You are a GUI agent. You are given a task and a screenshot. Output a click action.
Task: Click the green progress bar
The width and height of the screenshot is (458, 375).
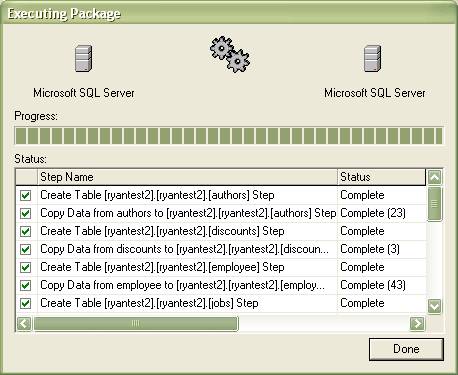pyautogui.click(x=229, y=136)
